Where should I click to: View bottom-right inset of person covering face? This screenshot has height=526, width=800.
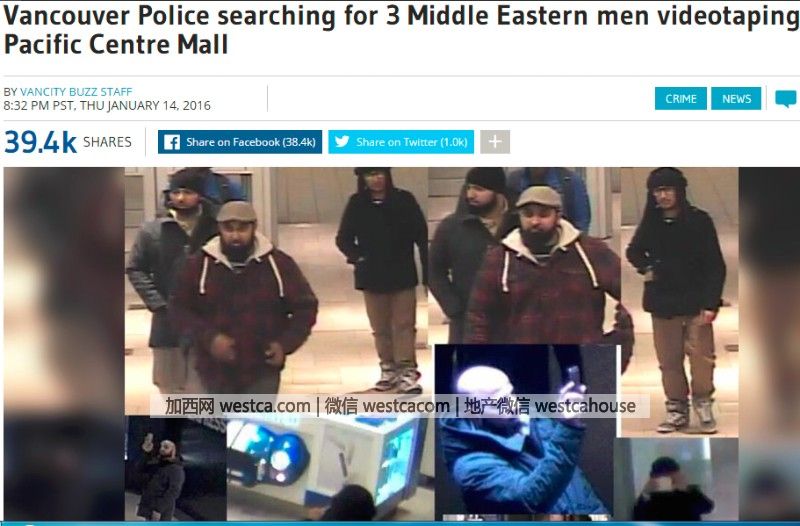pyautogui.click(x=677, y=479)
